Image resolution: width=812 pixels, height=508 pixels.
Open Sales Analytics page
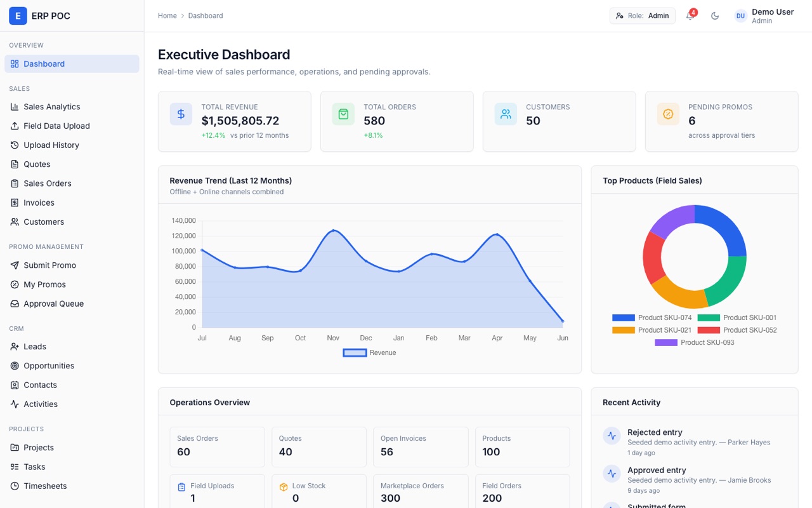click(72, 107)
